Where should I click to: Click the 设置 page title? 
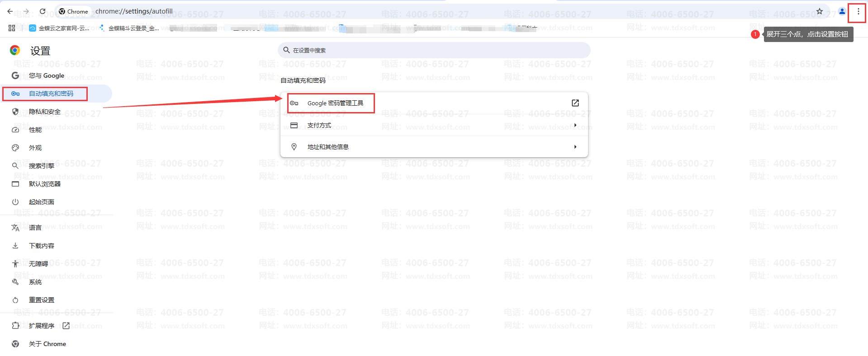click(x=40, y=51)
